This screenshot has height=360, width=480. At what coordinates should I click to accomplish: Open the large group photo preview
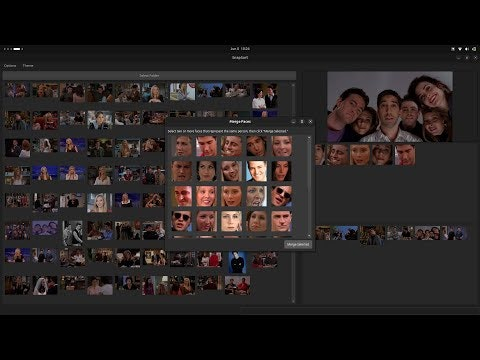(390, 107)
